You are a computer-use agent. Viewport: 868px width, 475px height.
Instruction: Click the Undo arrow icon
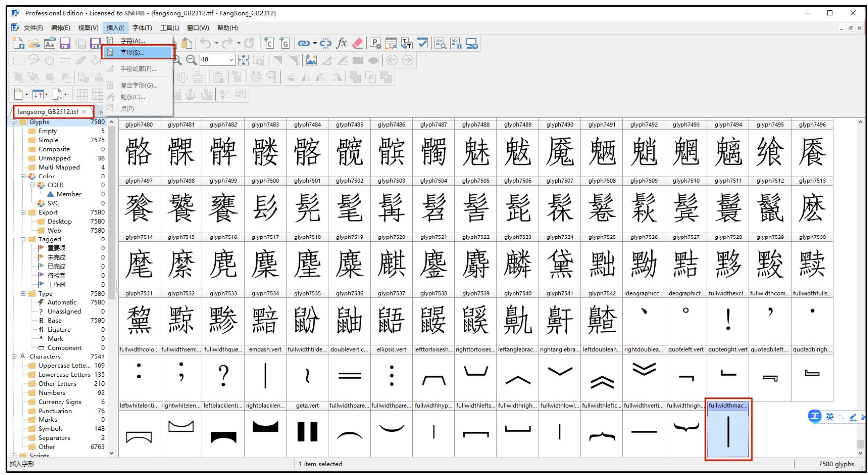(x=205, y=44)
